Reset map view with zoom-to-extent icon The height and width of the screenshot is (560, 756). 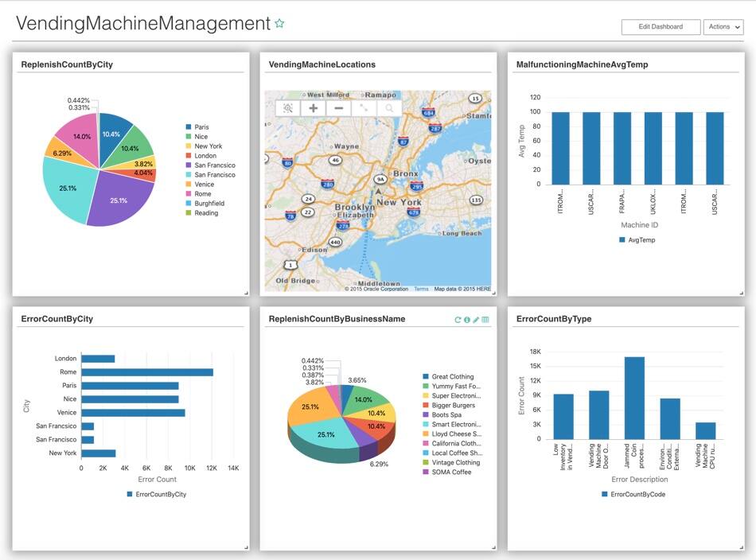(x=289, y=109)
